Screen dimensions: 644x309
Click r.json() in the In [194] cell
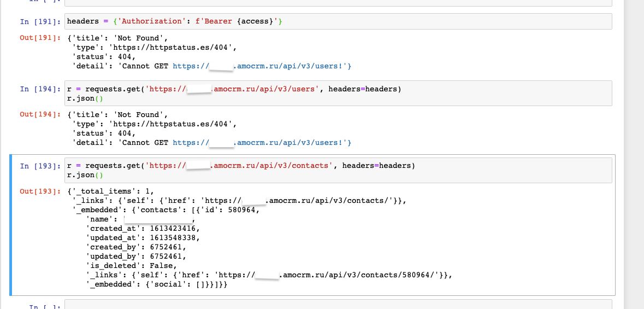pyautogui.click(x=85, y=98)
